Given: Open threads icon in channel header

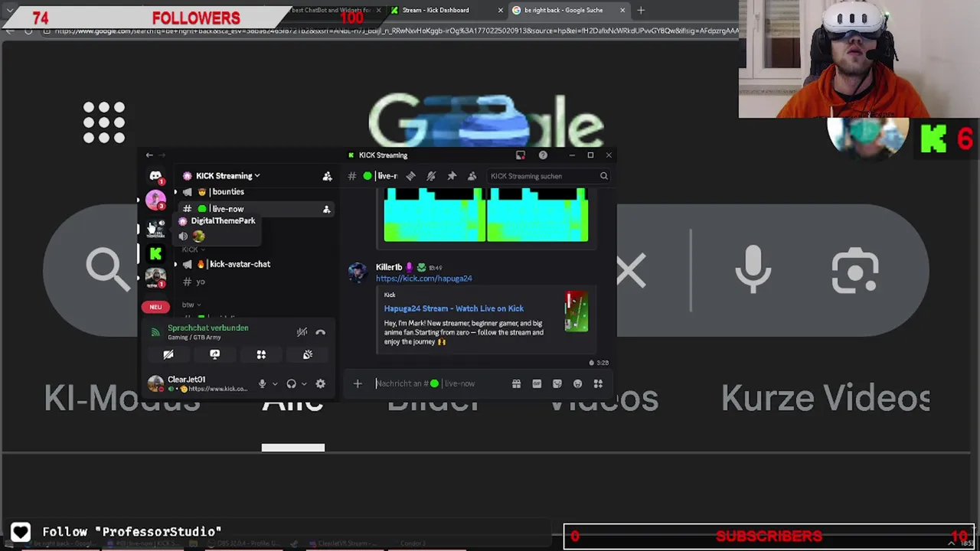Looking at the screenshot, I should point(410,176).
